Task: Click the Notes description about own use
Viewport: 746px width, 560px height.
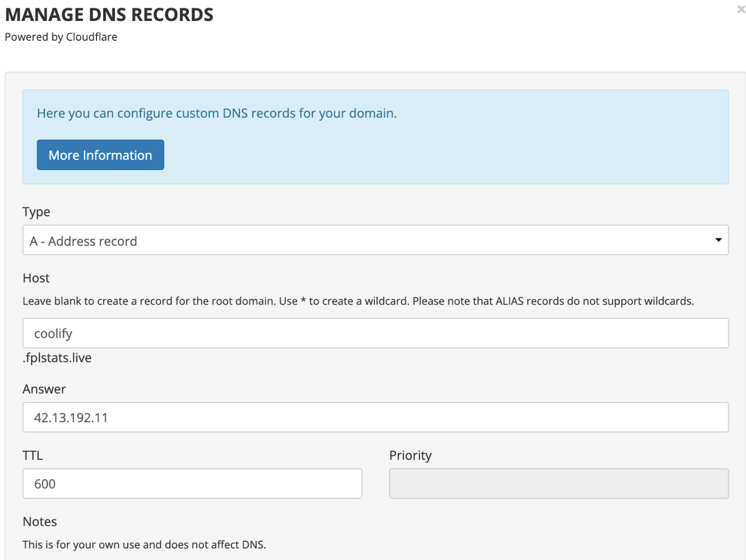Action: 144,544
